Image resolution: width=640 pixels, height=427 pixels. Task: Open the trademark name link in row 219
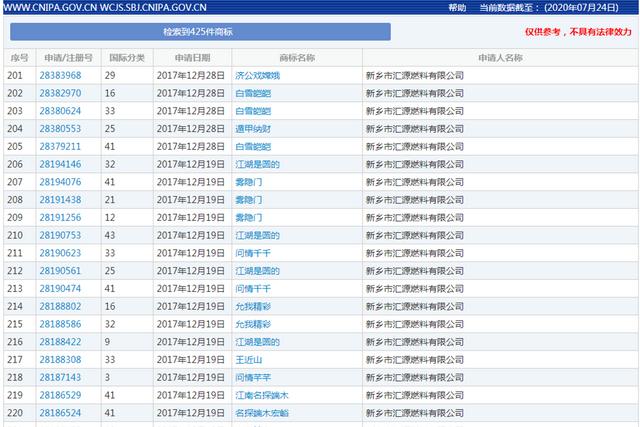click(x=262, y=395)
